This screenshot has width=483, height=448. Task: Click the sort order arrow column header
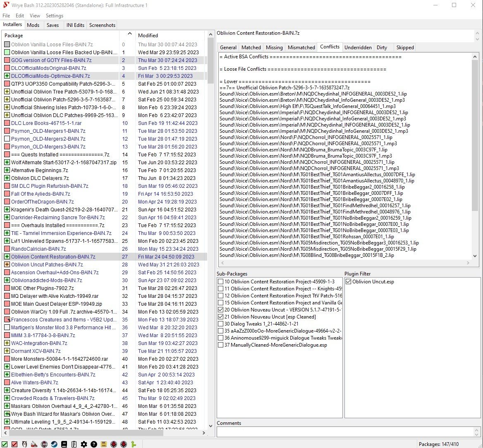click(127, 35)
